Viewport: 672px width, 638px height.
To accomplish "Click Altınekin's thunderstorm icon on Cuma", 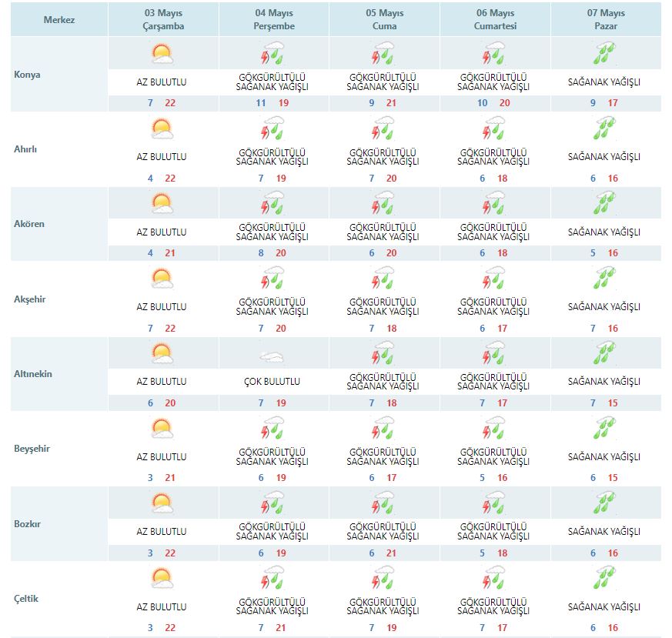I will click(383, 353).
